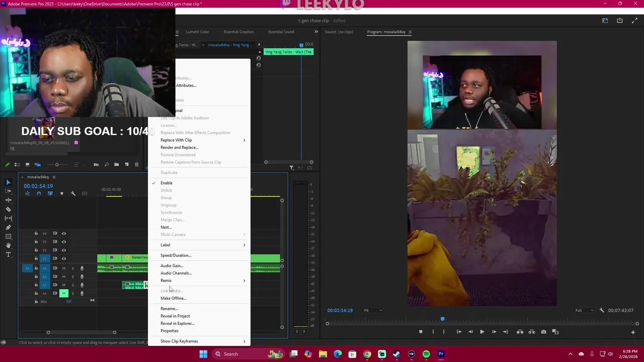Open the Full playback resolution dropdown
644x362 pixels.
pyautogui.click(x=584, y=310)
